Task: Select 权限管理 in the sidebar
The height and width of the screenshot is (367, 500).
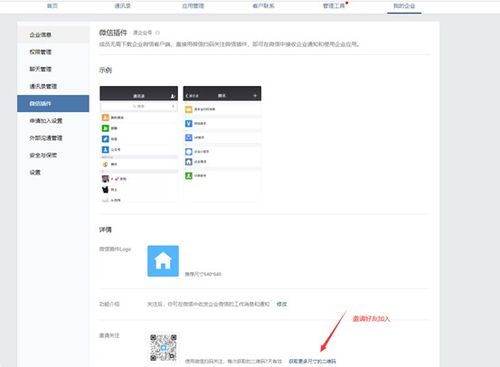Action: [x=53, y=52]
